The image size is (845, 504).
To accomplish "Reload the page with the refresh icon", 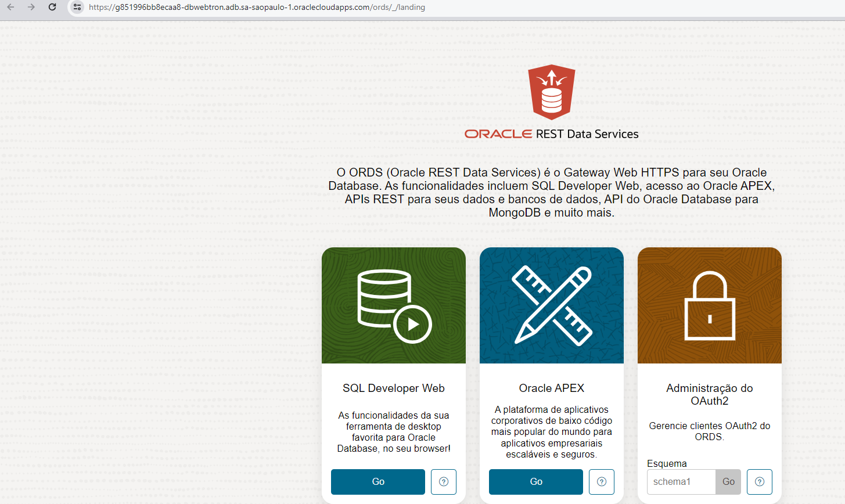I will coord(52,7).
